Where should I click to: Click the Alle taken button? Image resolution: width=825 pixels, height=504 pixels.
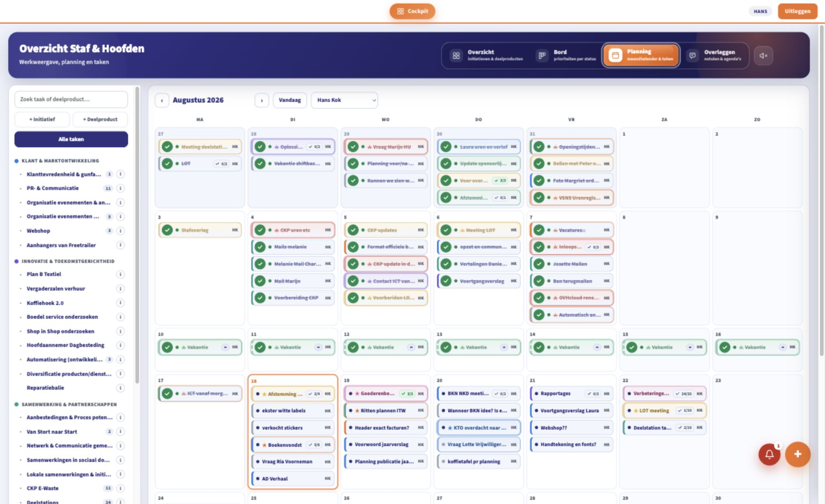71,139
